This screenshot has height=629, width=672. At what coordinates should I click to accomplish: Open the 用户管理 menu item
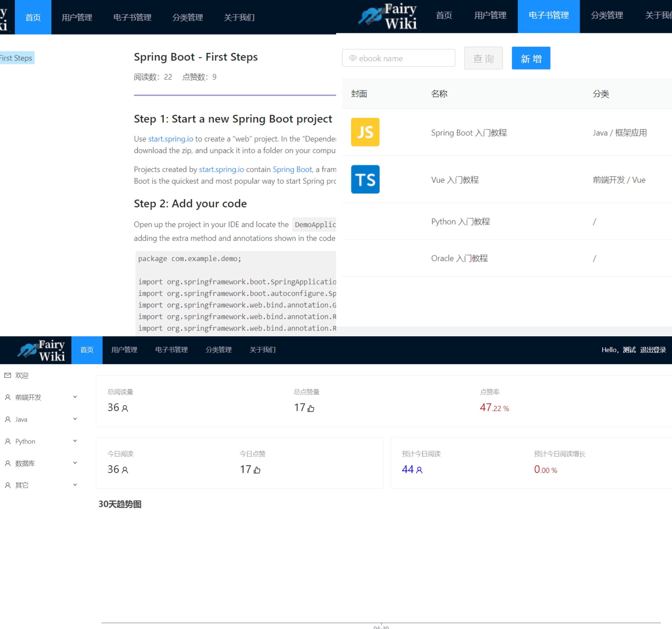click(x=490, y=16)
